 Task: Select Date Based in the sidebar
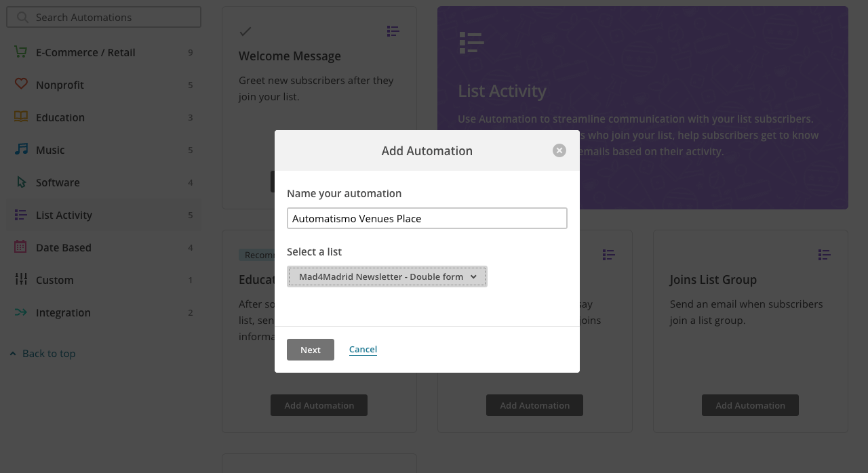coord(64,247)
